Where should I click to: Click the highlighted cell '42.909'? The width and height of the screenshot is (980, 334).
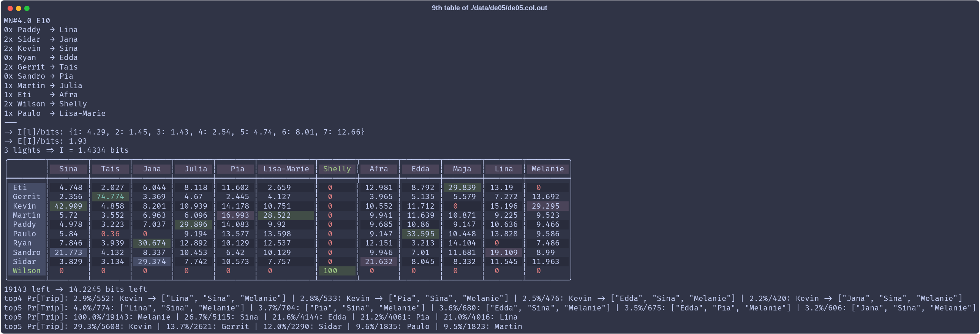pyautogui.click(x=68, y=206)
